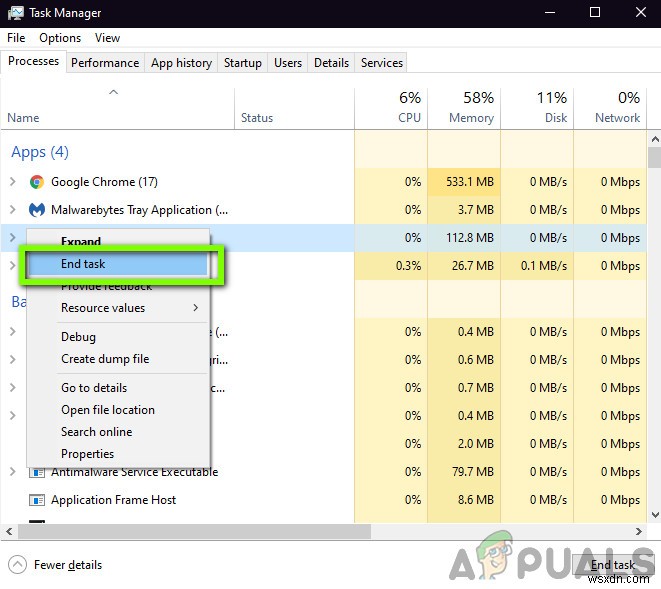This screenshot has height=589, width=661.
Task: Expand the Antimalware Service Executable row
Action: pos(13,472)
